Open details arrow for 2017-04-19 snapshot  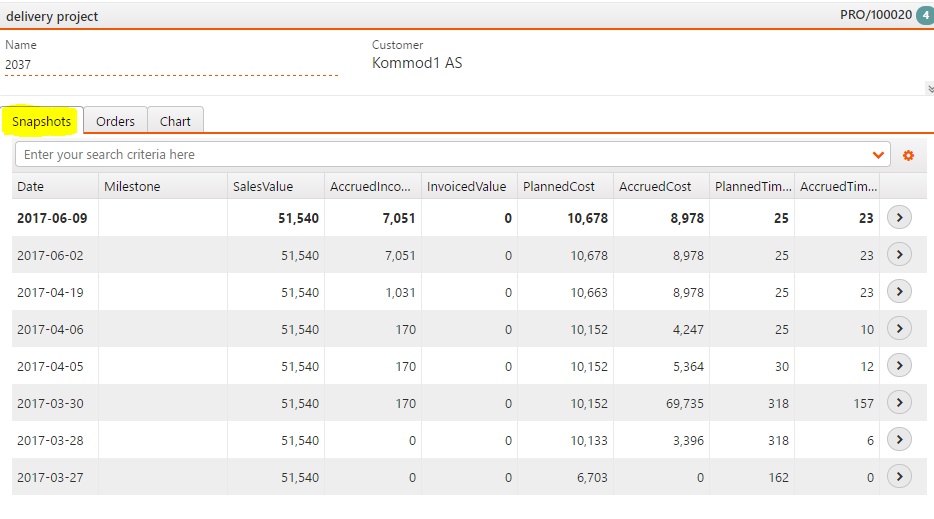point(899,291)
